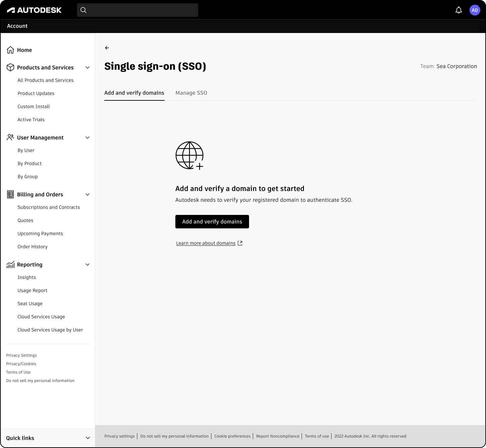Click the Billing and Orders icon
The image size is (486, 448).
click(10, 194)
